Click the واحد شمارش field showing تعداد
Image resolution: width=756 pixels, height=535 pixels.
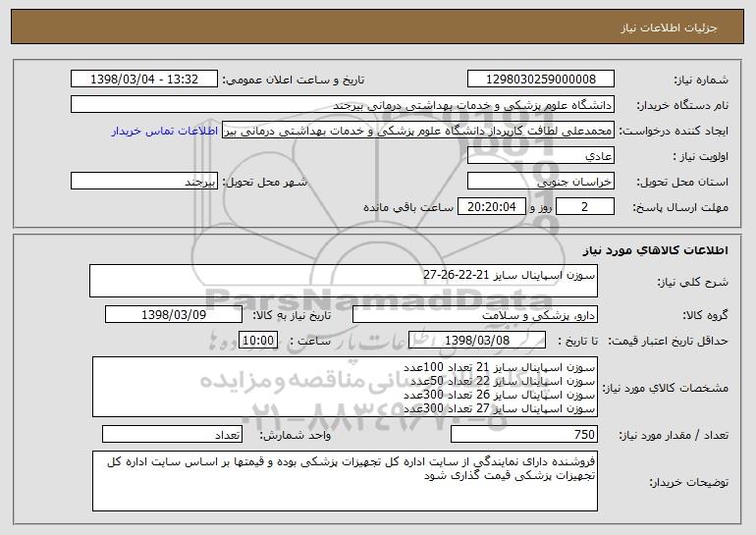point(172,434)
